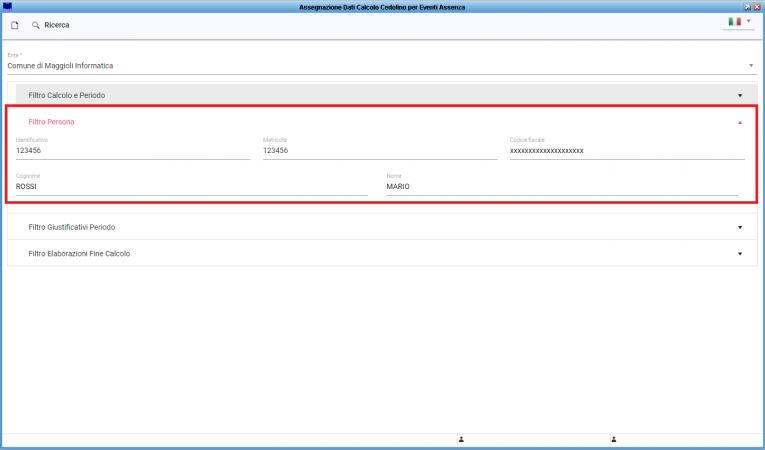Screen dimensions: 765x450
Task: Close the window with the X button
Action: (x=756, y=7)
